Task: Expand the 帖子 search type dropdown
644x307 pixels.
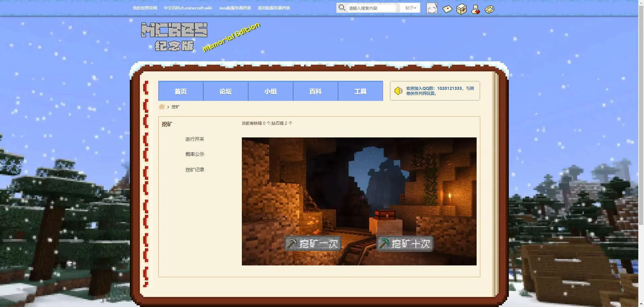Action: 410,8
